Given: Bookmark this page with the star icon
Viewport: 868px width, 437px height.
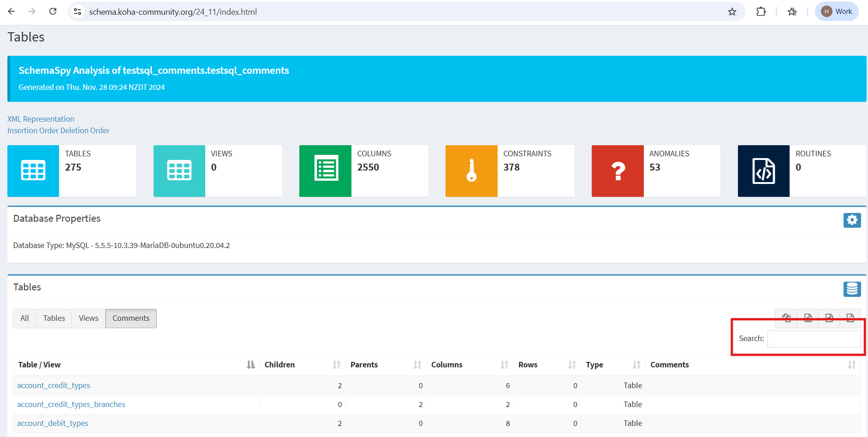Looking at the screenshot, I should [x=732, y=12].
